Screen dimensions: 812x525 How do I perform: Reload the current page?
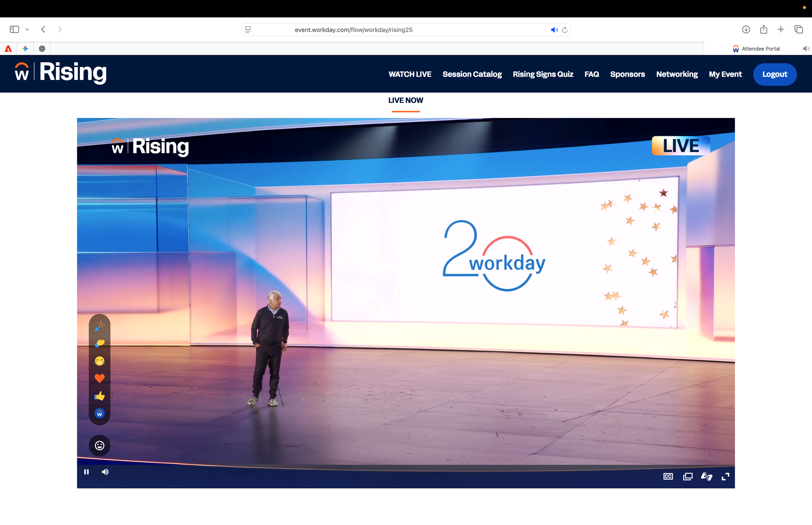[x=565, y=30]
